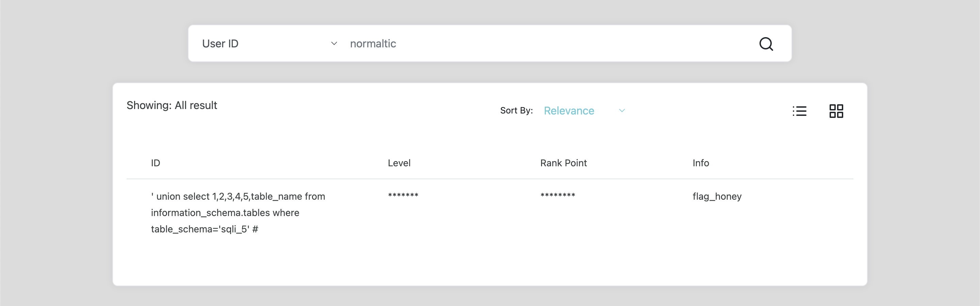Screen dimensions: 980x306
Task: Select the union select query ID cell
Action: [x=238, y=213]
